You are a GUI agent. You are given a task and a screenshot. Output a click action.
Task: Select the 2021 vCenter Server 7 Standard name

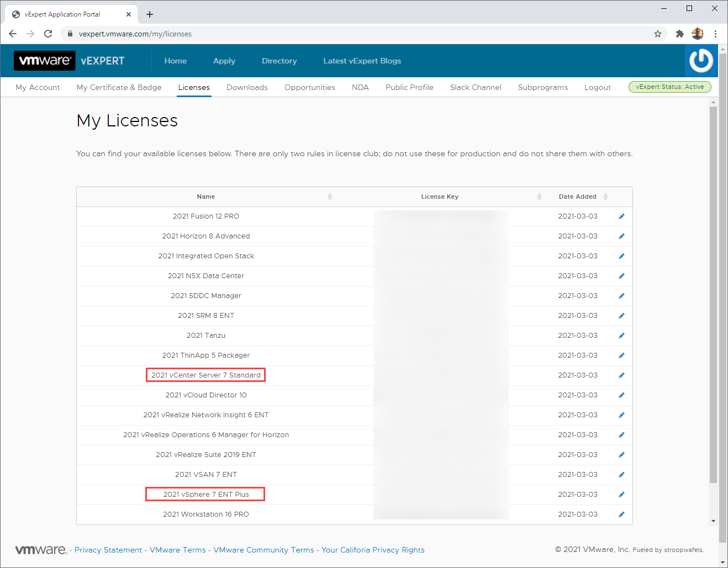206,375
